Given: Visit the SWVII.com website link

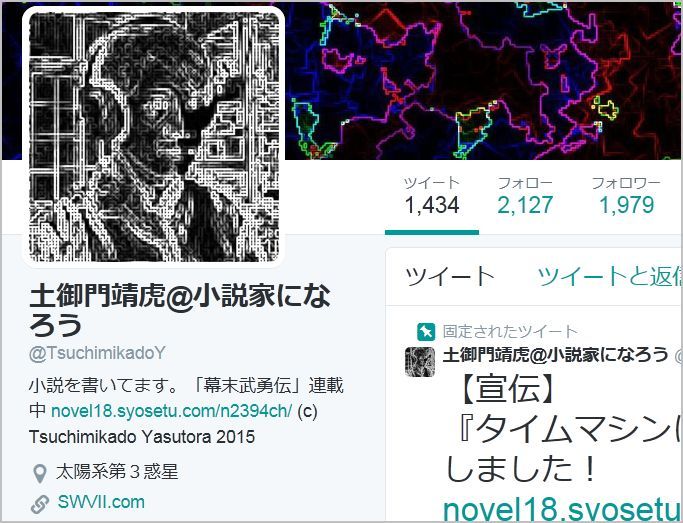Looking at the screenshot, I should tap(101, 502).
